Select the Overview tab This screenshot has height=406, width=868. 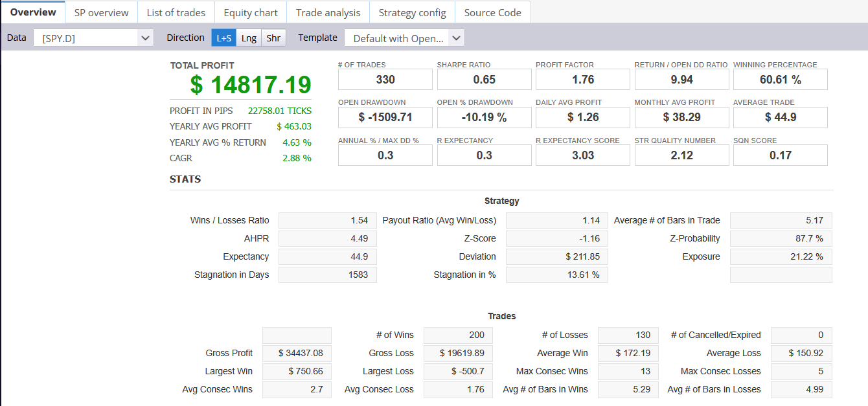[x=33, y=12]
